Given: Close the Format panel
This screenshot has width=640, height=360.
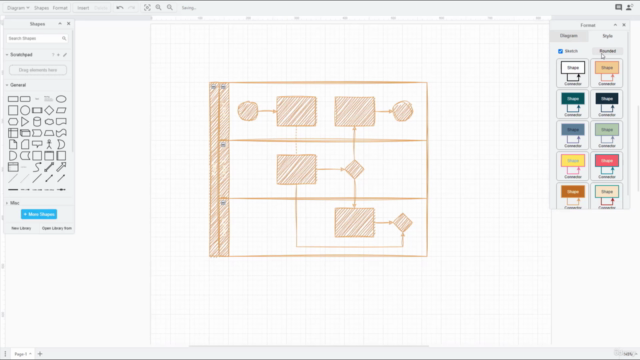Looking at the screenshot, I should (624, 25).
